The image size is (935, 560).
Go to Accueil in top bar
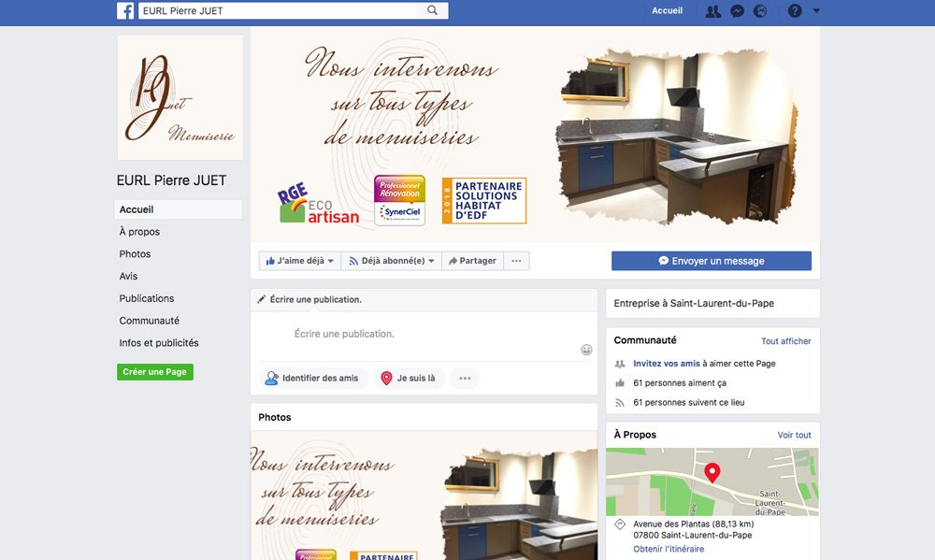[x=667, y=10]
